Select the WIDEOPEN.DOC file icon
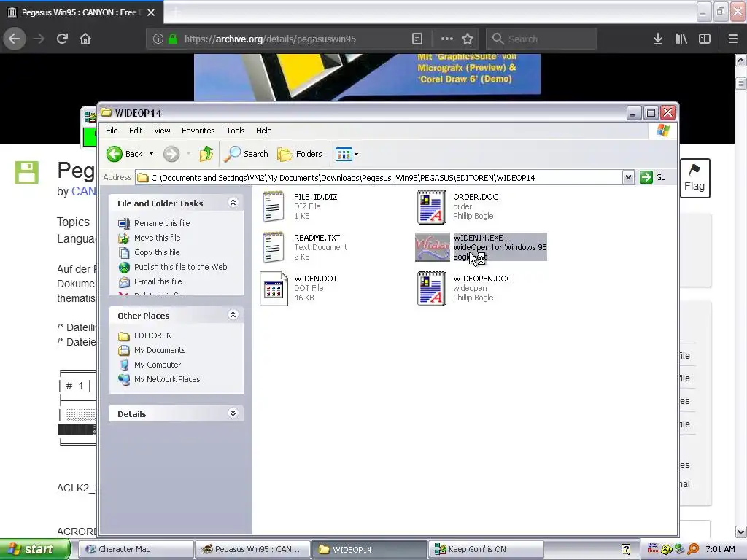 [432, 289]
